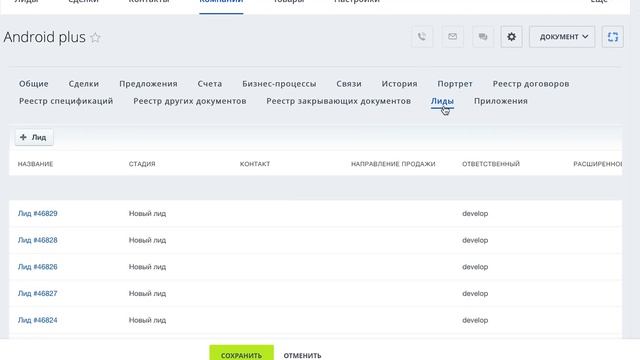Click the Android plus company title

tap(44, 37)
